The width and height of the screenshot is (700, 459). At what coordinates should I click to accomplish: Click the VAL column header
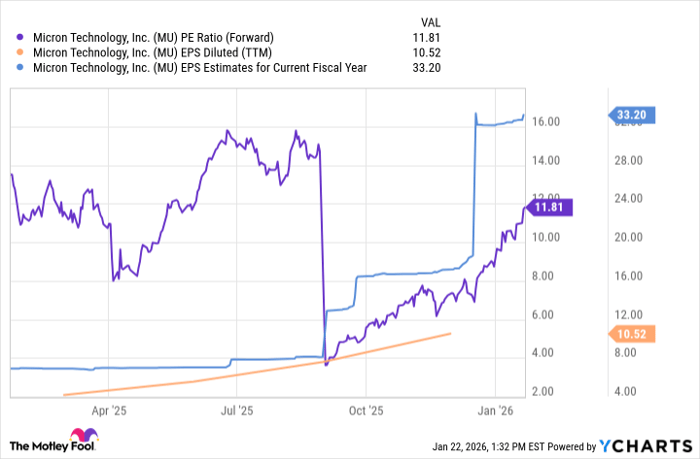pyautogui.click(x=430, y=22)
